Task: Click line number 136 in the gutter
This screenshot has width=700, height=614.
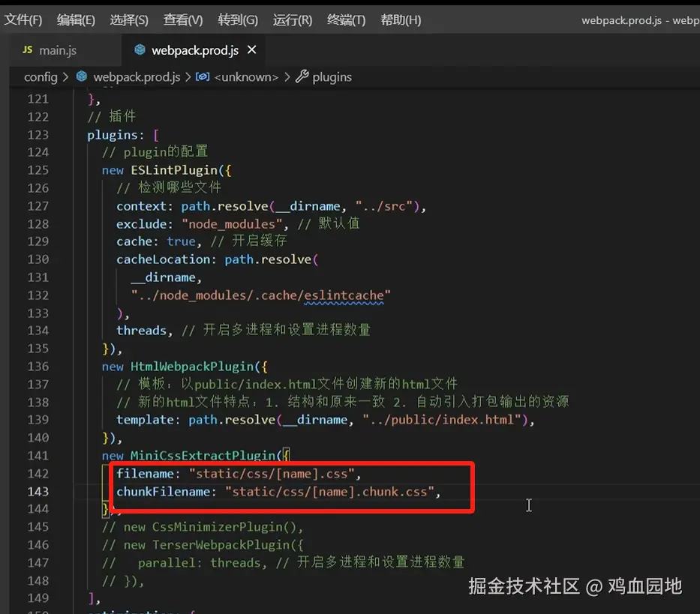Action: point(38,367)
